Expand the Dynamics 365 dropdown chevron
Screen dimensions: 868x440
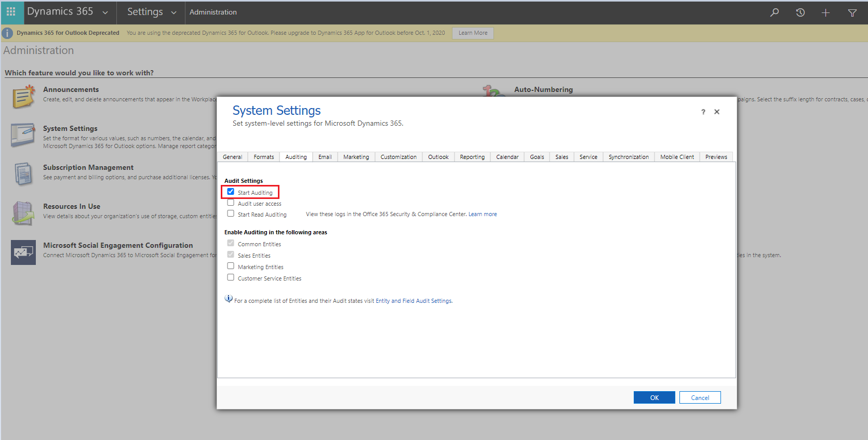click(105, 12)
